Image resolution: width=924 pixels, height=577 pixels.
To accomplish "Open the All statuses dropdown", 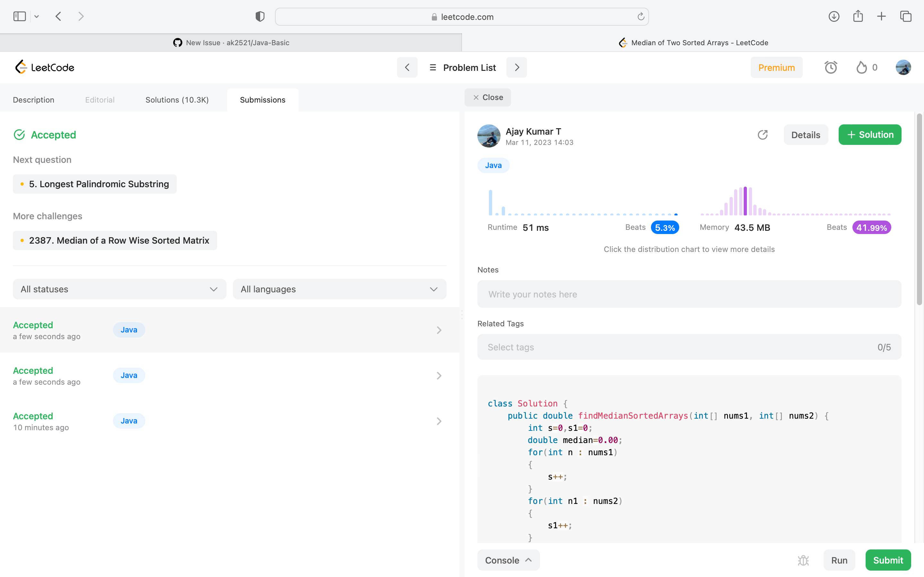I will (119, 289).
